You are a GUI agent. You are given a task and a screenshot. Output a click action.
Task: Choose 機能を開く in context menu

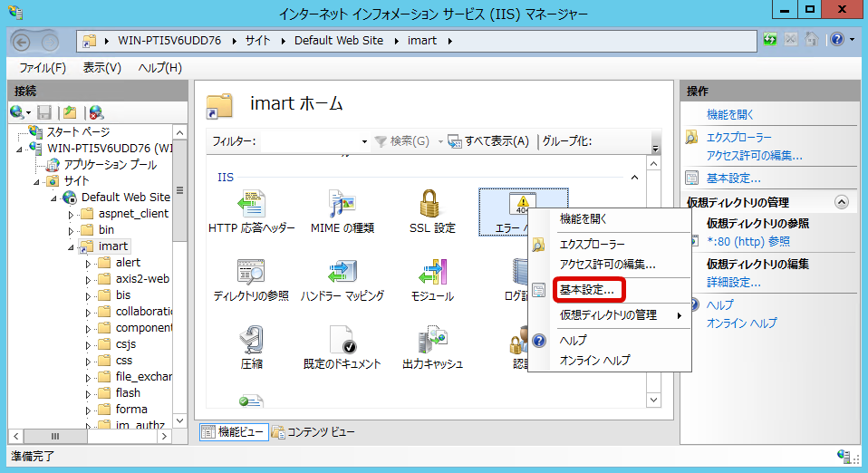[x=583, y=218]
